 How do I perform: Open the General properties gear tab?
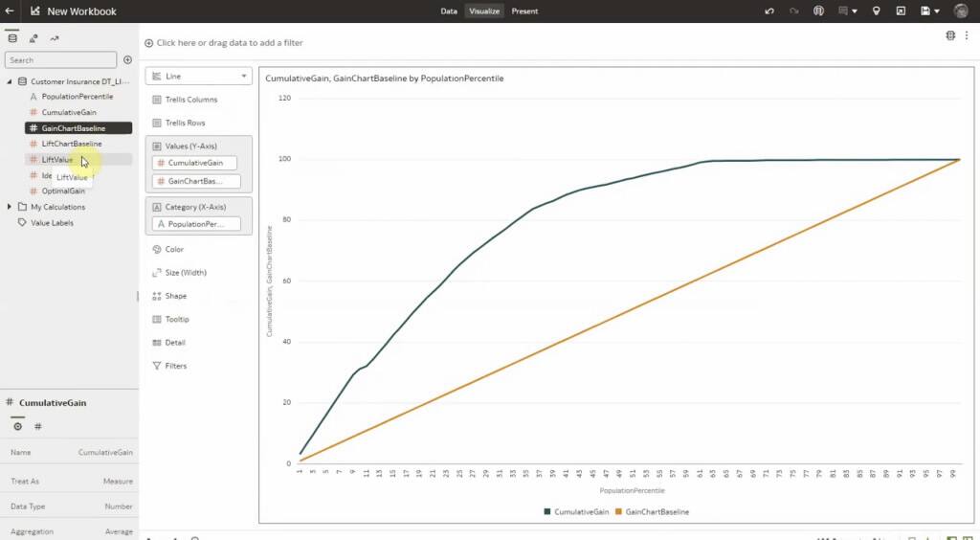point(17,426)
